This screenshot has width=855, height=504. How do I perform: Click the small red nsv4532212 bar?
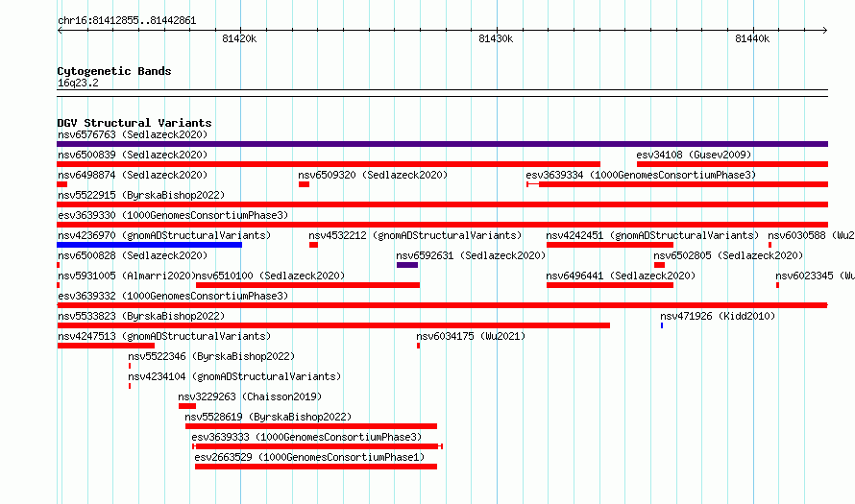(x=313, y=245)
